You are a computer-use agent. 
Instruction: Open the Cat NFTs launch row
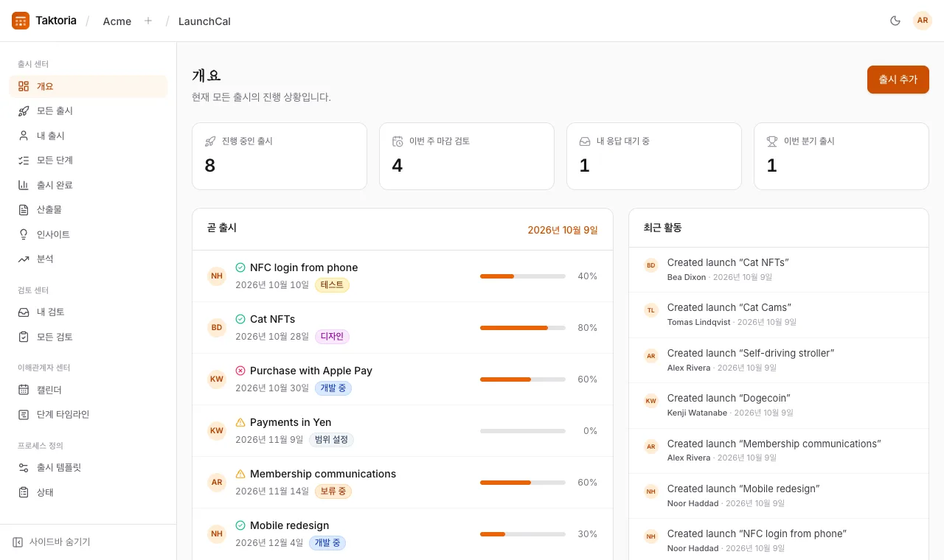tap(403, 328)
